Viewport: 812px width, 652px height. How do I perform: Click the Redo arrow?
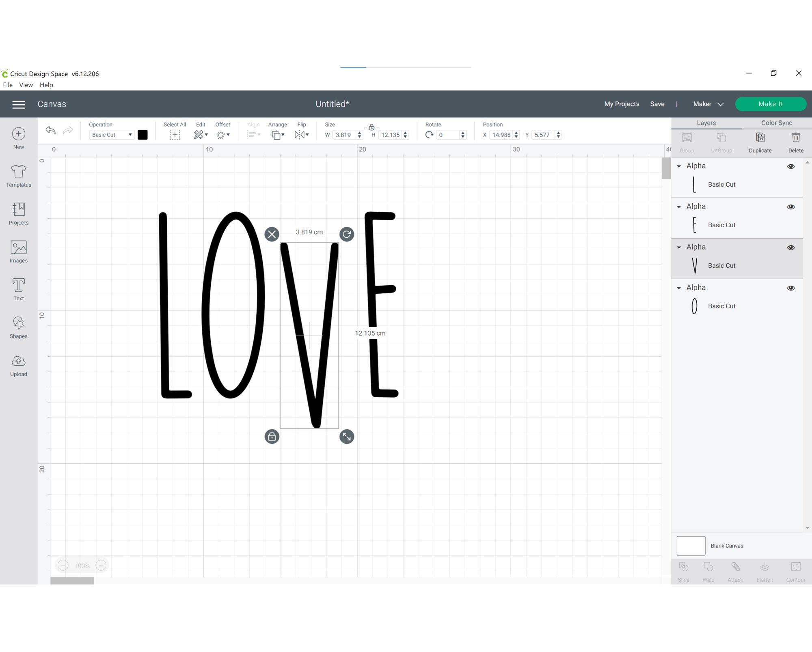[68, 130]
